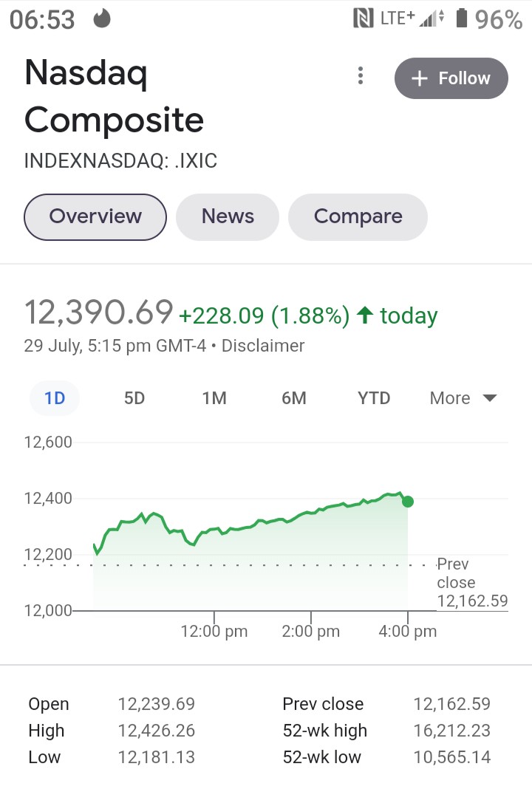The height and width of the screenshot is (786, 532).
Task: Tap the green up arrow beside today
Action: tap(364, 315)
